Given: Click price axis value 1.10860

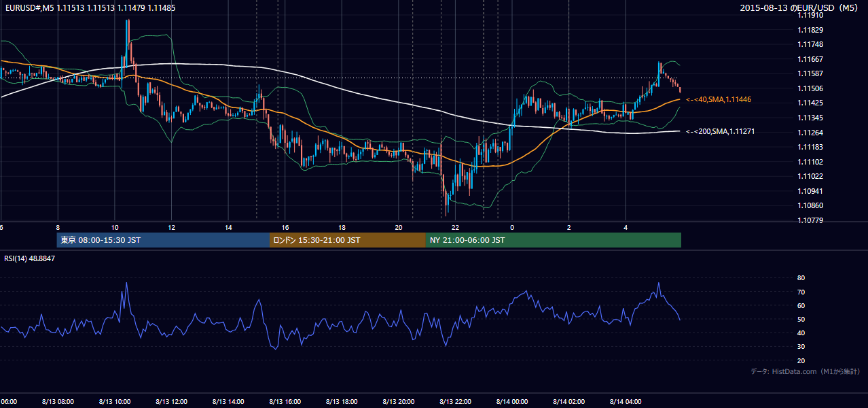Looking at the screenshot, I should (810, 205).
